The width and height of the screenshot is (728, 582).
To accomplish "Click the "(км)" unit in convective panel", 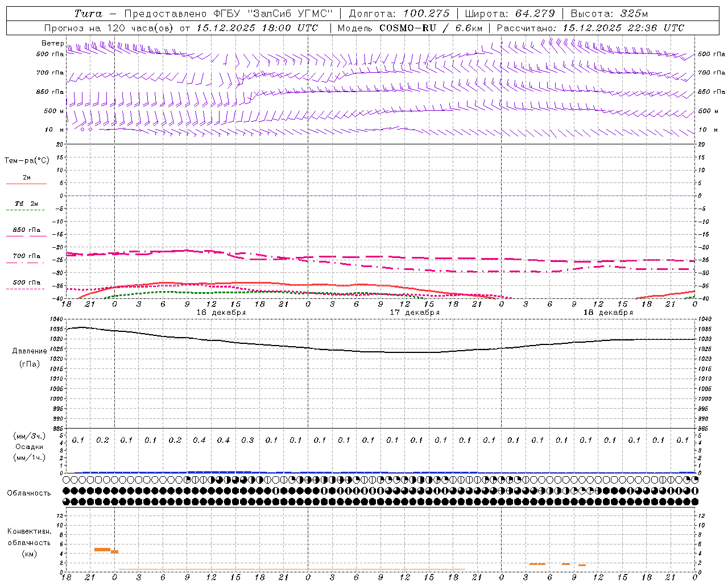I will (29, 554).
